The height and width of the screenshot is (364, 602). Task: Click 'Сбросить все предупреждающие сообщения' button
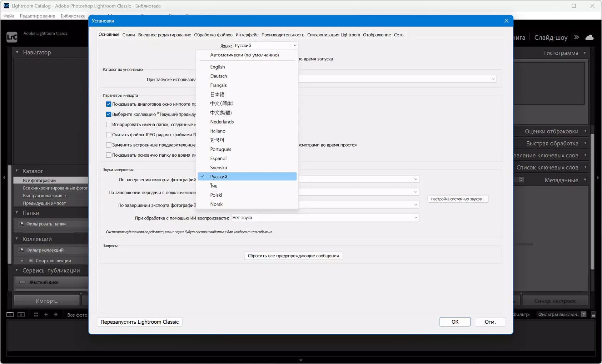click(293, 256)
